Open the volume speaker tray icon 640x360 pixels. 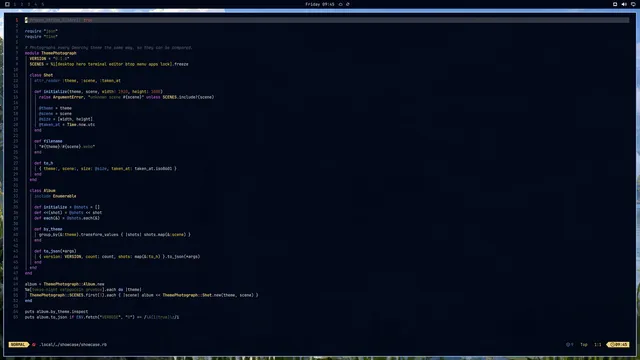[624, 4]
